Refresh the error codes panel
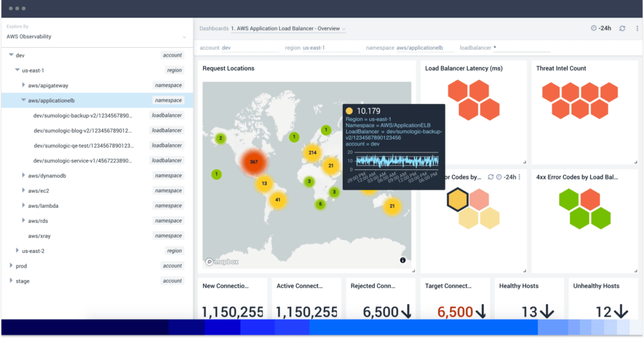This screenshot has height=338, width=644. 491,177
